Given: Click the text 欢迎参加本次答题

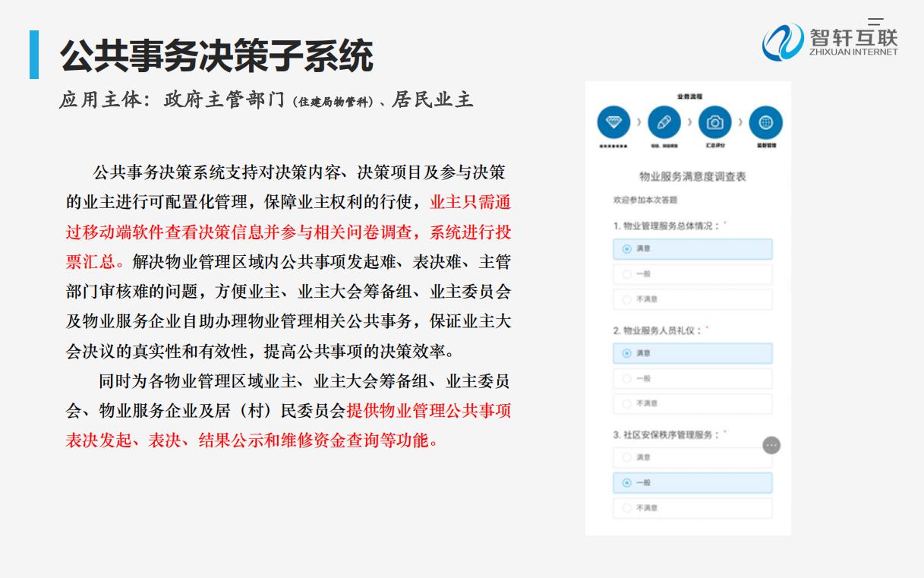Looking at the screenshot, I should coord(645,201).
